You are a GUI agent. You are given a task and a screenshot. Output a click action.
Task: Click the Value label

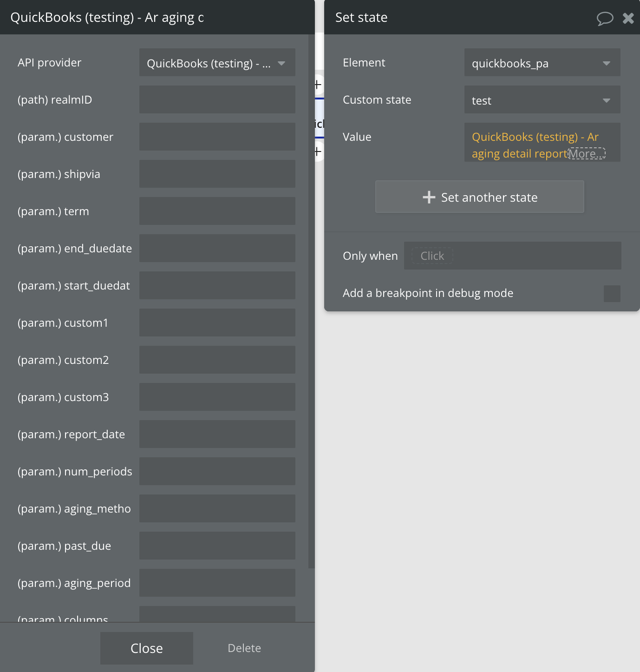pyautogui.click(x=357, y=137)
